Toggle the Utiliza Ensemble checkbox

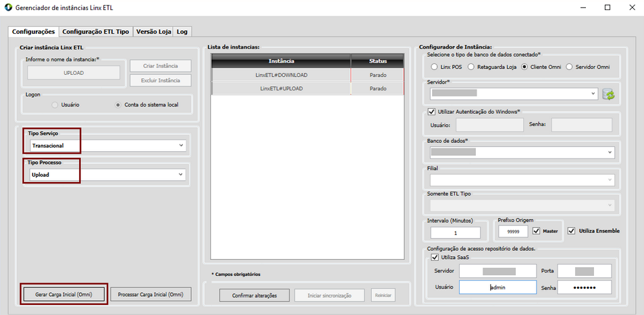pyautogui.click(x=571, y=231)
